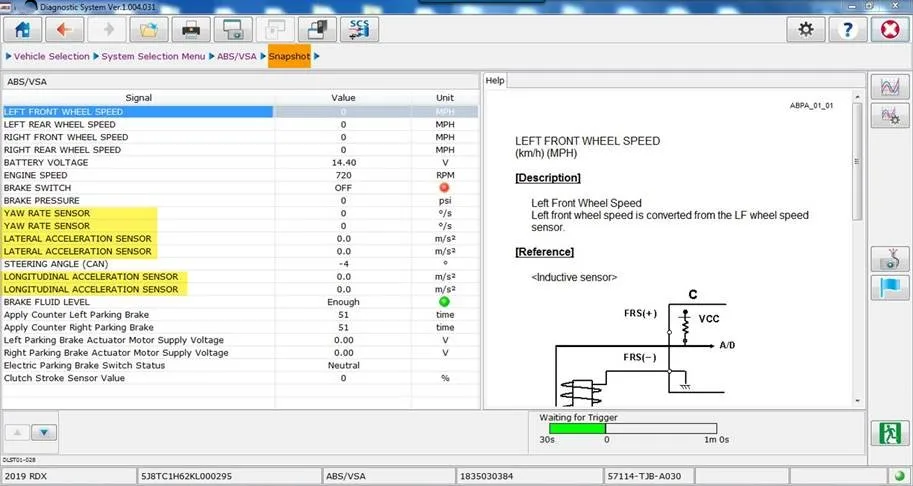Click the blue flag marker icon
This screenshot has height=486, width=913.
tap(890, 288)
